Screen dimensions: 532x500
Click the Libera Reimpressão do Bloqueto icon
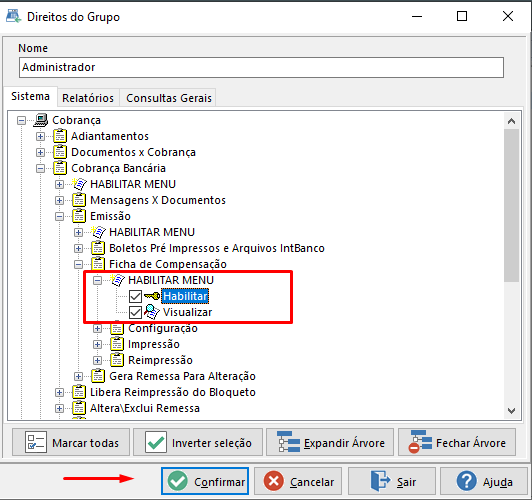[79, 392]
